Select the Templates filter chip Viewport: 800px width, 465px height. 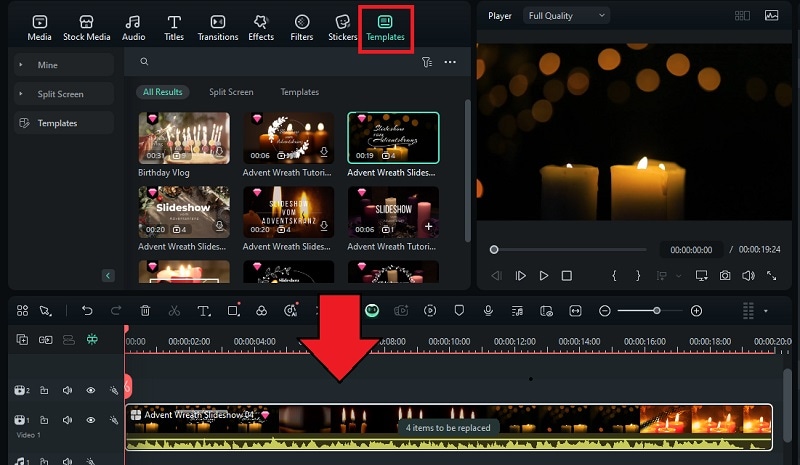[x=299, y=92]
